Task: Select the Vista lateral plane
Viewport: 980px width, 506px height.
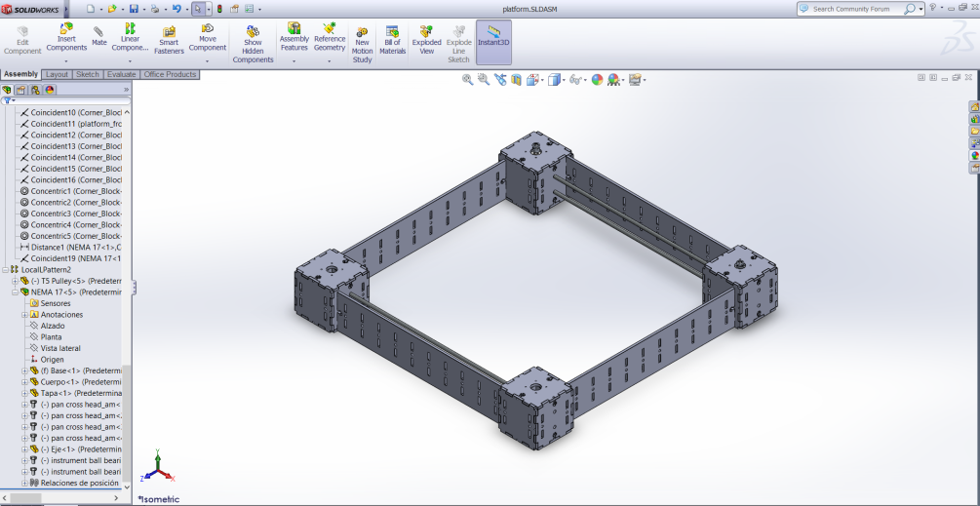Action: [x=55, y=349]
